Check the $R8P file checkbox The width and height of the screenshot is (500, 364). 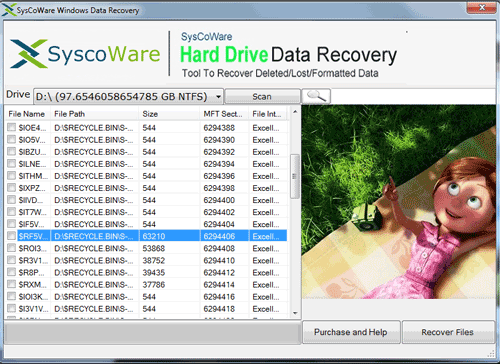coord(11,272)
